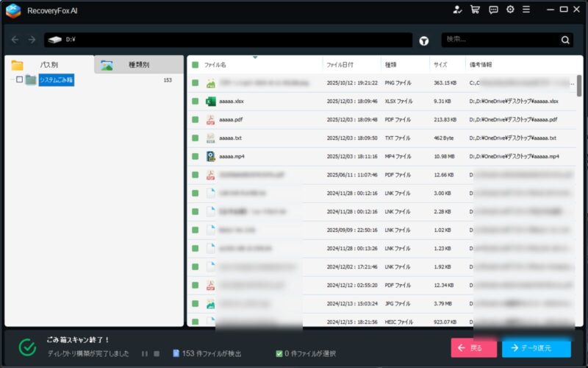The width and height of the screenshot is (588, 368).
Task: Open settings gear in title bar
Action: point(510,10)
